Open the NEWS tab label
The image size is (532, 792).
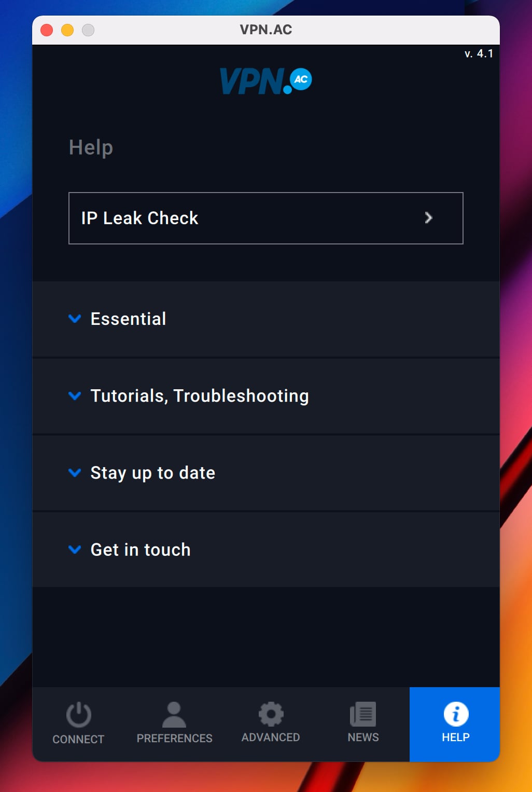363,737
